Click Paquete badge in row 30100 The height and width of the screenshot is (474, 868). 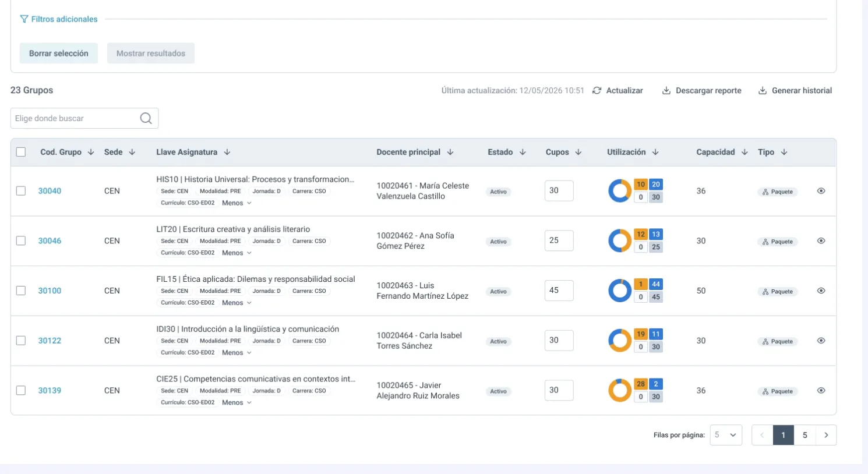point(778,292)
